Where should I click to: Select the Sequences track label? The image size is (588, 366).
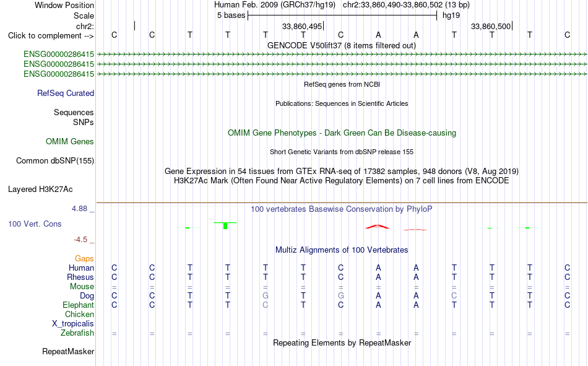point(74,112)
